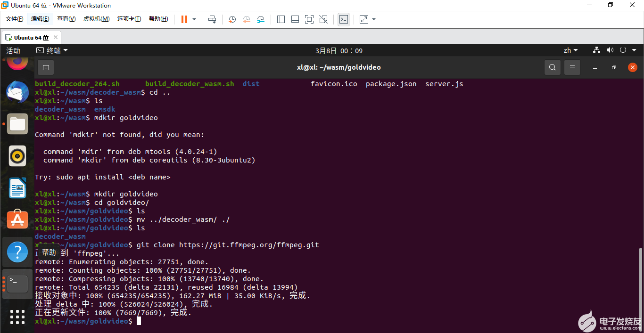
Task: Close the Ubuntu 64 位 tab
Action: [56, 37]
